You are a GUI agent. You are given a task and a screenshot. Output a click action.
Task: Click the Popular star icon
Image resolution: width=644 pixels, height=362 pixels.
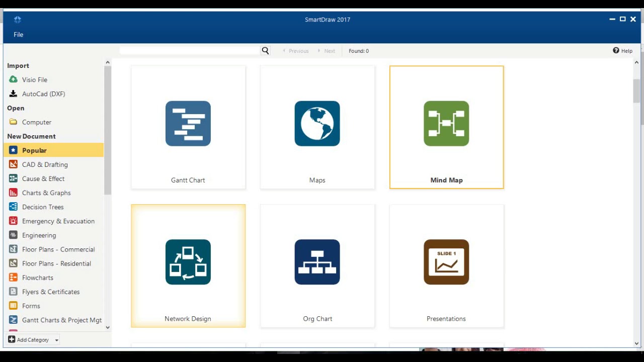(x=13, y=150)
